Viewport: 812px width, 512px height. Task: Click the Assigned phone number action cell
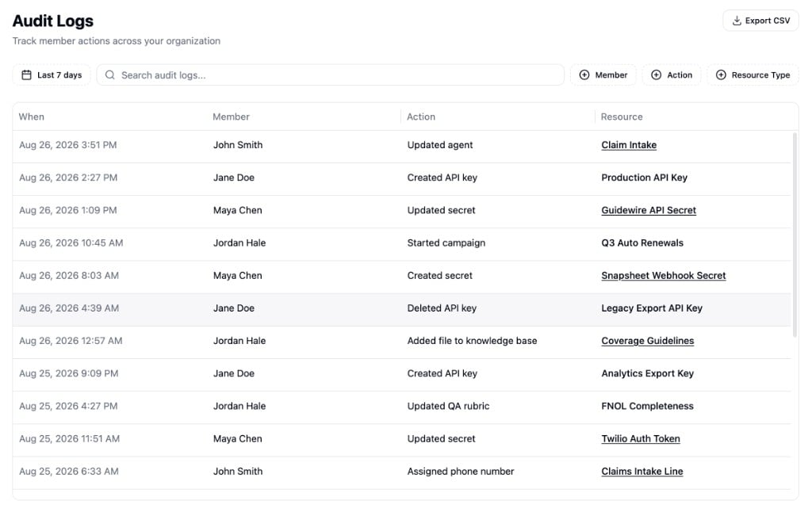coord(461,472)
